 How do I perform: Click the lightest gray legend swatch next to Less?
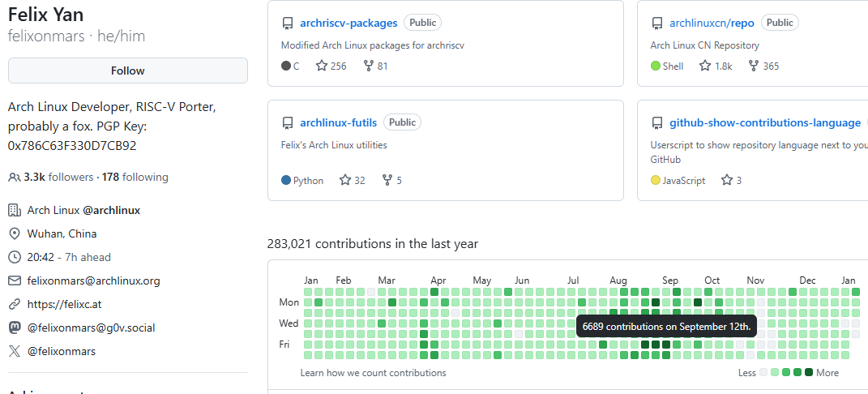pyautogui.click(x=764, y=372)
